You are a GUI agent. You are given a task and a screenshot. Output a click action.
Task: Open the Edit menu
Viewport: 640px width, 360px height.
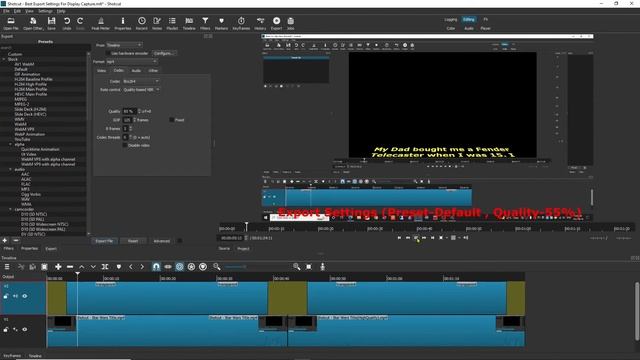(x=18, y=11)
